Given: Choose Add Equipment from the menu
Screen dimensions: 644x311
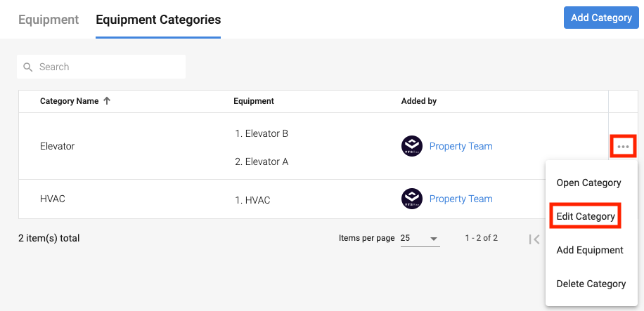Looking at the screenshot, I should [x=590, y=250].
